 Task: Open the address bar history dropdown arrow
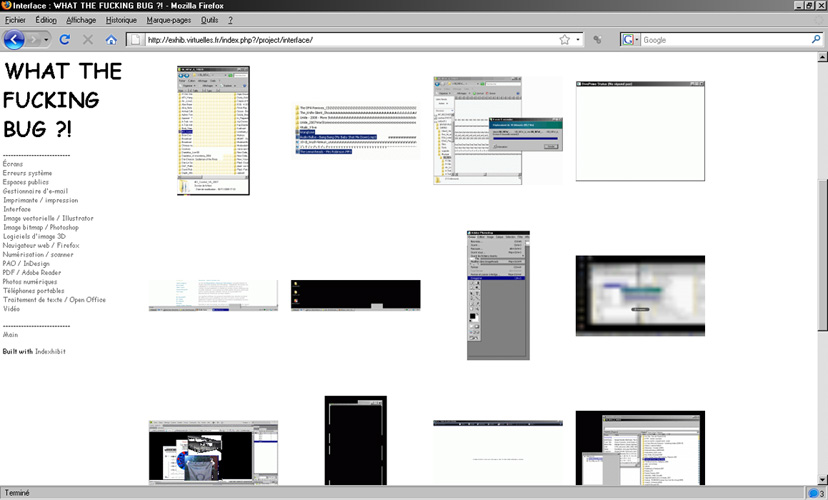pyautogui.click(x=578, y=40)
